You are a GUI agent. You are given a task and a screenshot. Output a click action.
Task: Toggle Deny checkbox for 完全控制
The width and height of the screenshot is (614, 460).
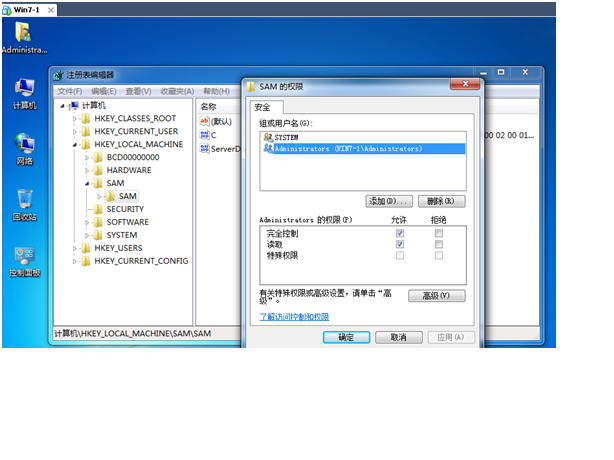click(439, 233)
